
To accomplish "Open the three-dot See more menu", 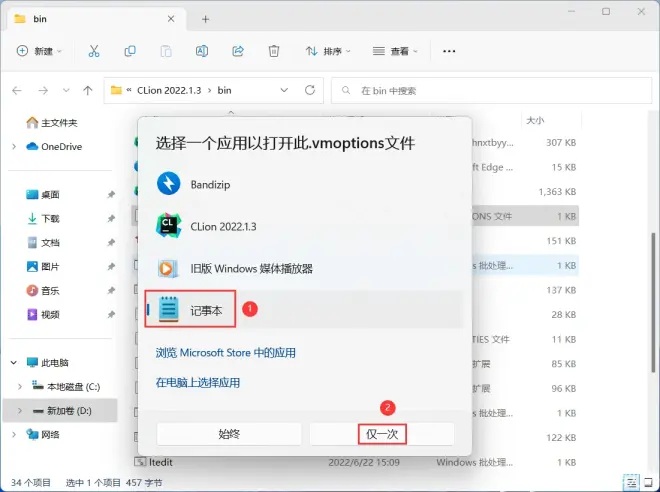I will (449, 51).
